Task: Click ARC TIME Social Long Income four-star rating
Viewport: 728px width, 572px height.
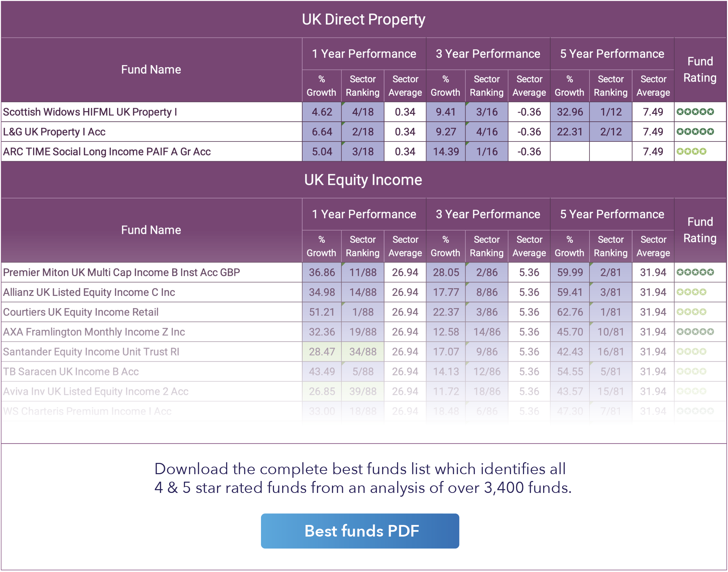Action: pyautogui.click(x=691, y=151)
